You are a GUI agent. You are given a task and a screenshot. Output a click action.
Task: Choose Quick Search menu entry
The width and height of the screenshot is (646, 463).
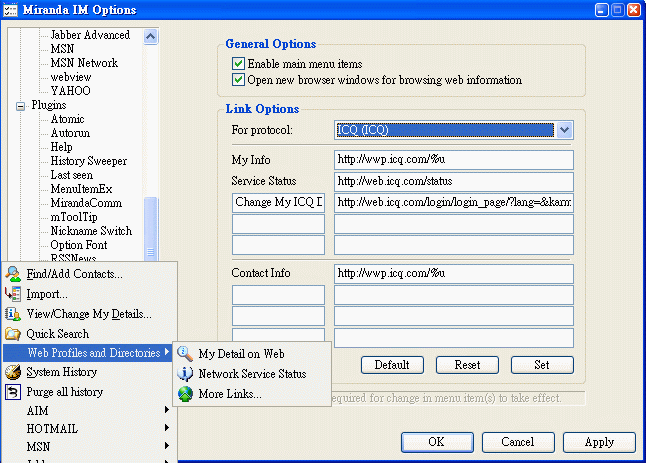58,334
